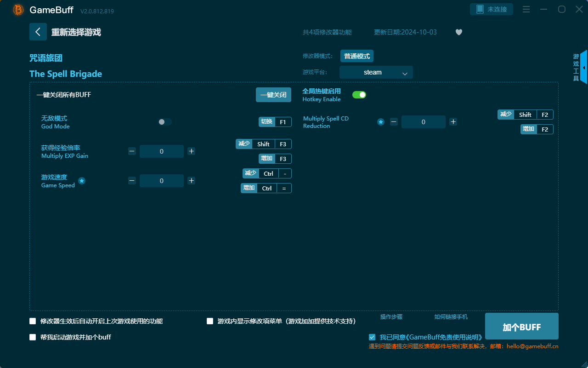Click the favorite heart icon near update date
This screenshot has width=588, height=368.
click(x=458, y=32)
